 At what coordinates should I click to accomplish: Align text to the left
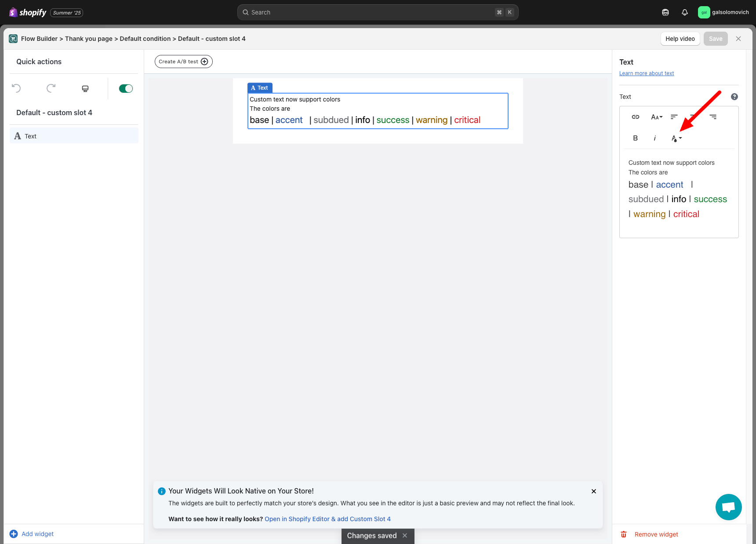[x=674, y=117]
